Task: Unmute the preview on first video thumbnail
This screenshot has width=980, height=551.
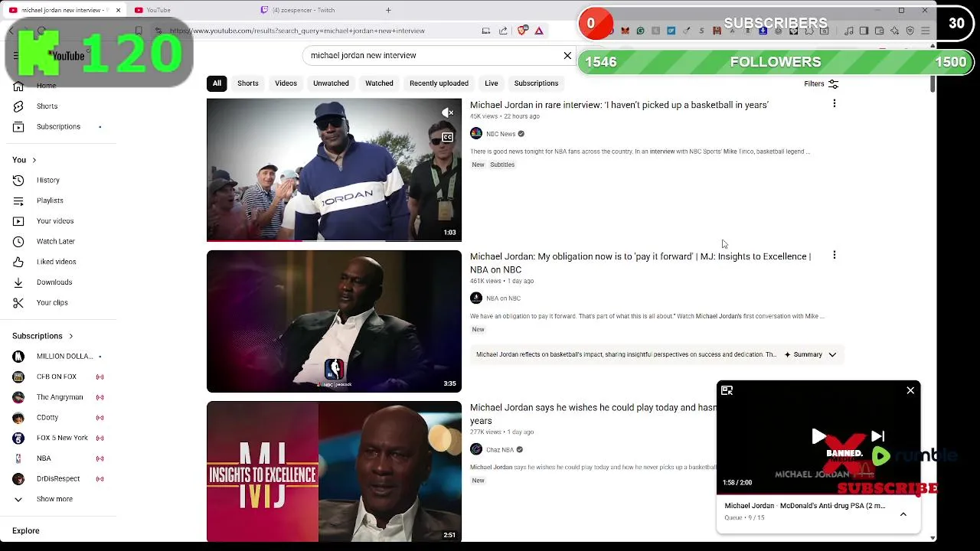Action: [448, 112]
